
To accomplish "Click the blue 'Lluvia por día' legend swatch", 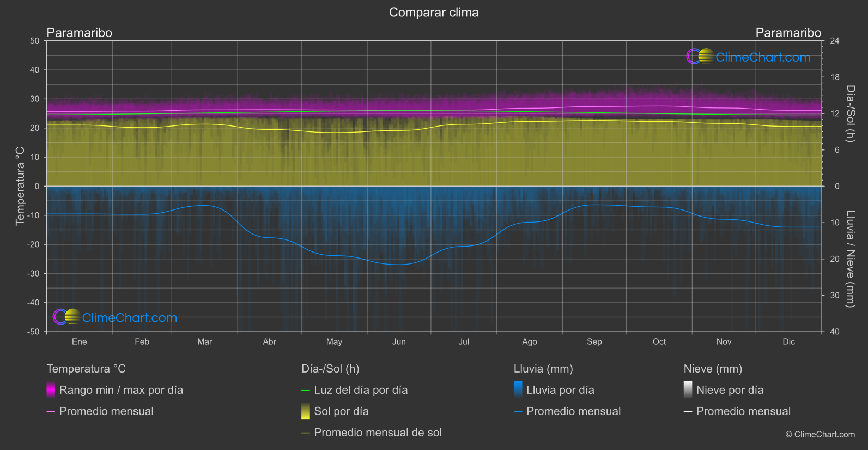I will pyautogui.click(x=518, y=390).
